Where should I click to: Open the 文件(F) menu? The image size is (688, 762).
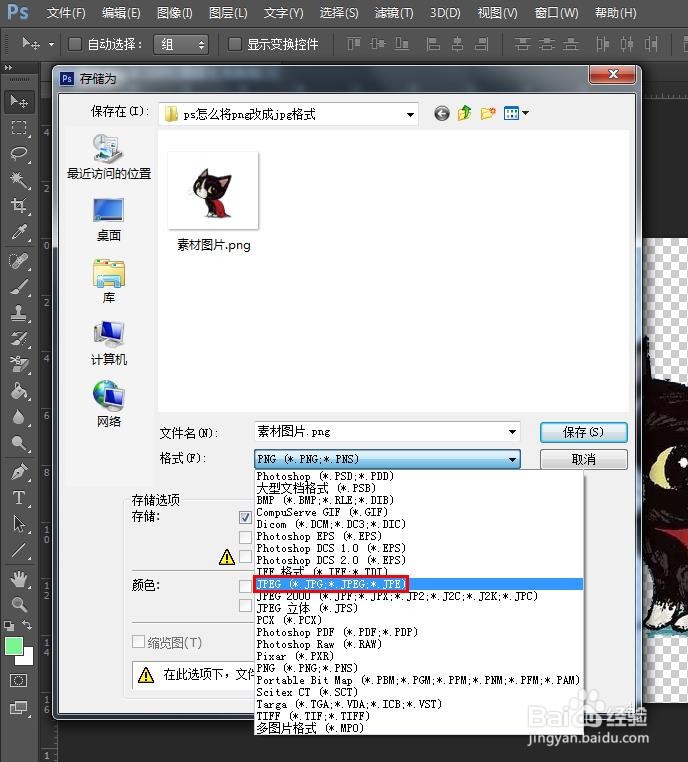pyautogui.click(x=66, y=13)
